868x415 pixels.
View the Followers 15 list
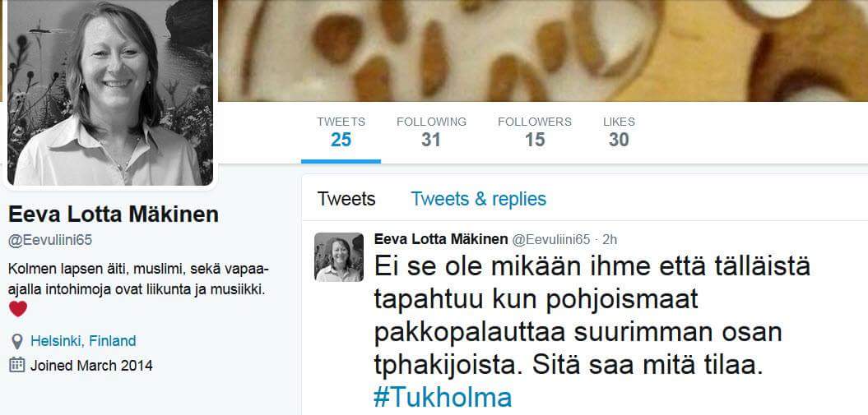click(535, 132)
